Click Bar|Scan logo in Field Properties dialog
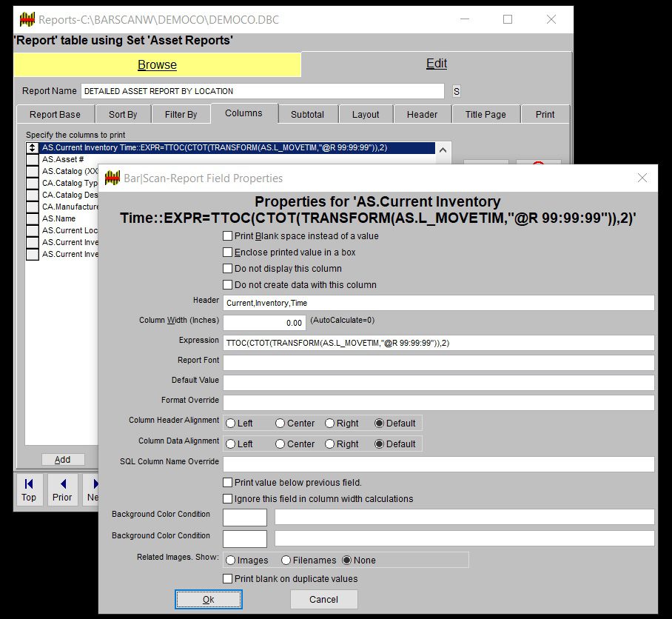The height and width of the screenshot is (619, 672). click(x=112, y=178)
